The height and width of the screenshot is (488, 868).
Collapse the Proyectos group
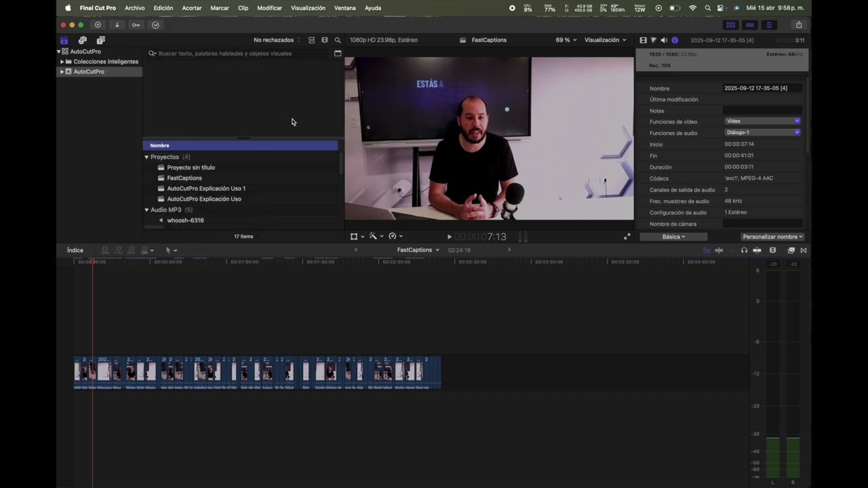[146, 157]
